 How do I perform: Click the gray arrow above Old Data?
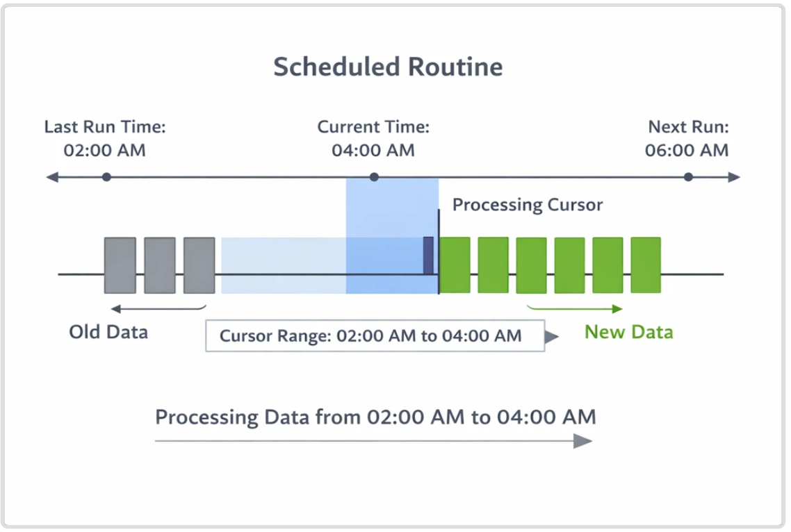[x=157, y=309]
